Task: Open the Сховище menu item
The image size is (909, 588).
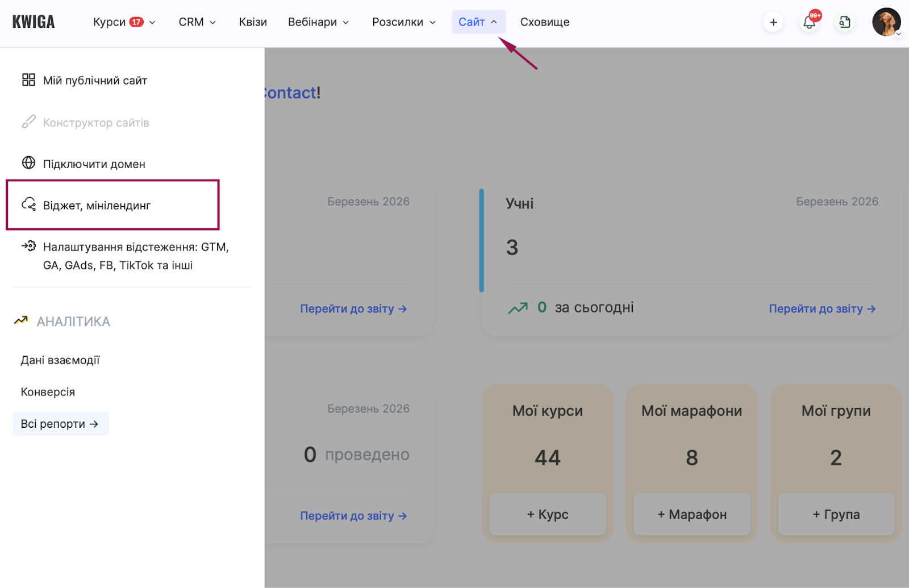Action: tap(544, 22)
